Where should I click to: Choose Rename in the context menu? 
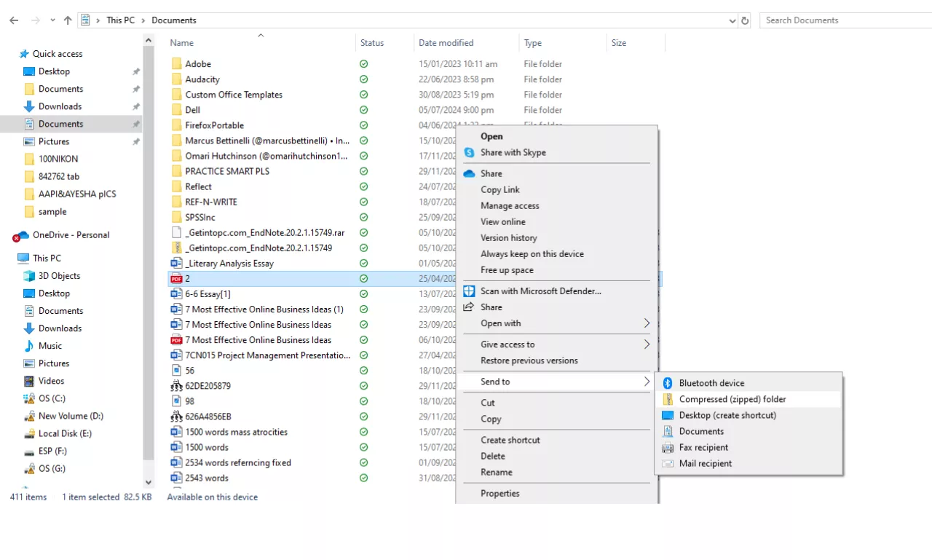tap(496, 472)
